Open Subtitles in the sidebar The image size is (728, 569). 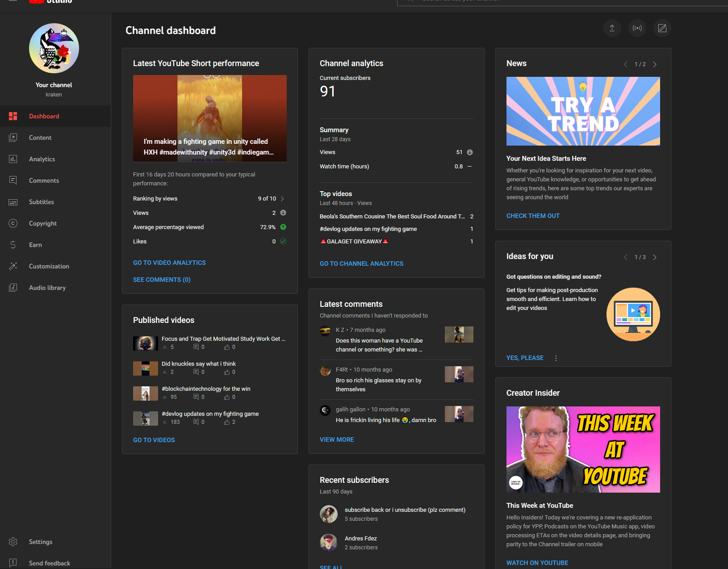pos(55,202)
